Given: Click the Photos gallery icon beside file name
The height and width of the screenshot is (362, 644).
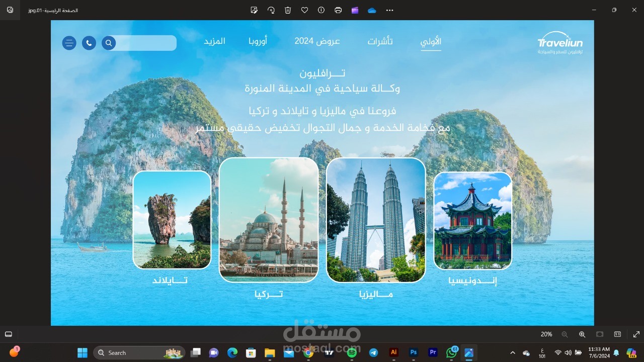Looking at the screenshot, I should coord(10,10).
